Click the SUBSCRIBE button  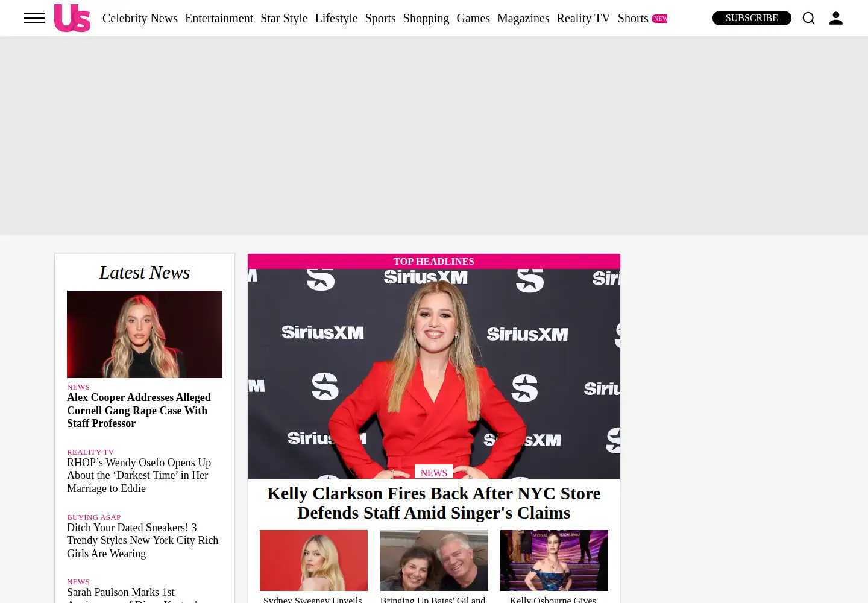(x=752, y=18)
